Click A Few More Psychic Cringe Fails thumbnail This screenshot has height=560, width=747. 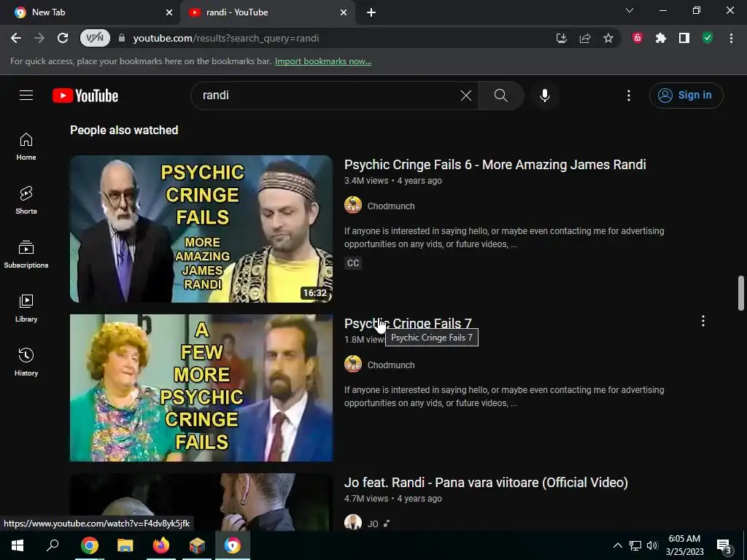coord(201,388)
